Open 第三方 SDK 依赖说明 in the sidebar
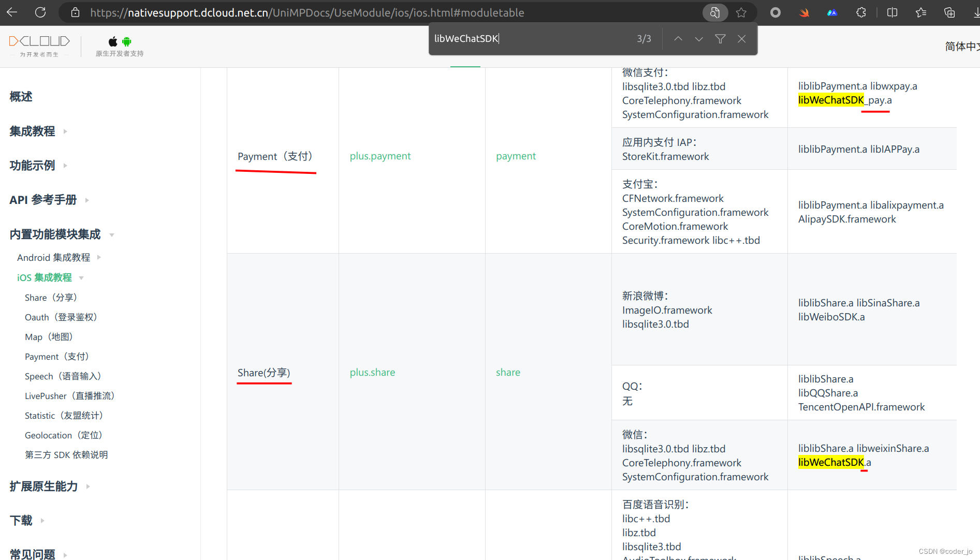The height and width of the screenshot is (560, 980). [66, 455]
